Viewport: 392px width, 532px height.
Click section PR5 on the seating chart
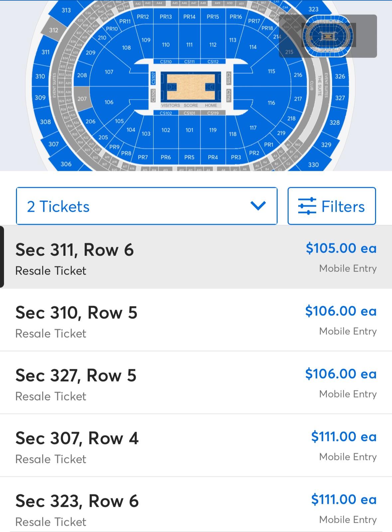point(189,157)
